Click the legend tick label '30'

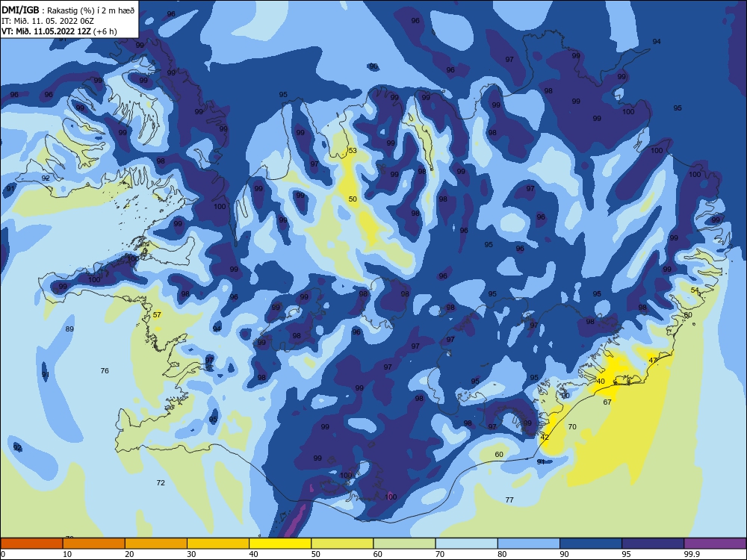pos(191,554)
